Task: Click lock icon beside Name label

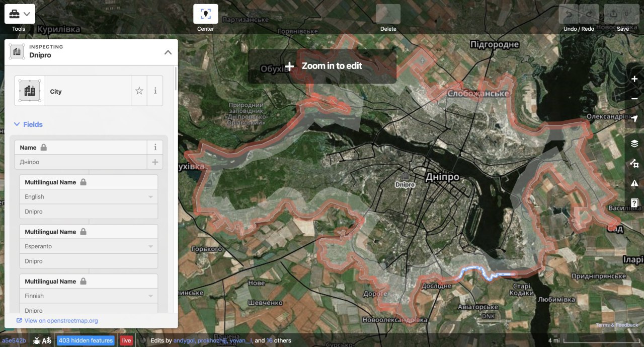Action: pyautogui.click(x=44, y=148)
